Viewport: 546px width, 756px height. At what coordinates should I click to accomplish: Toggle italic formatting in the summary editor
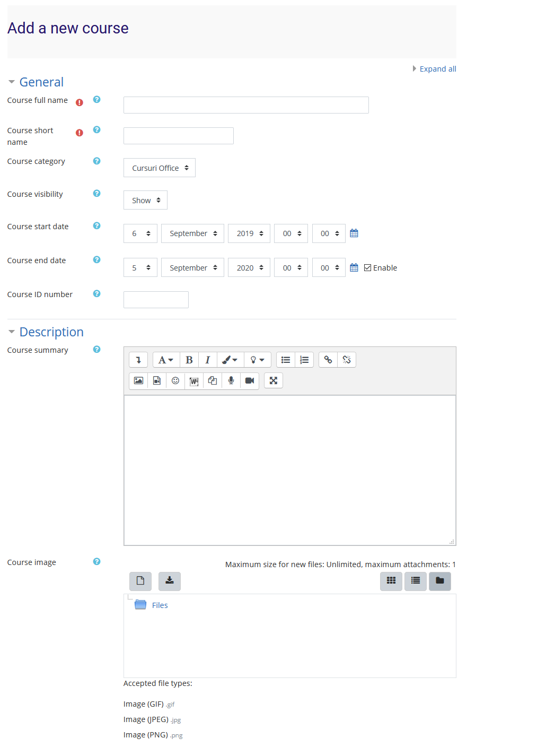point(207,360)
